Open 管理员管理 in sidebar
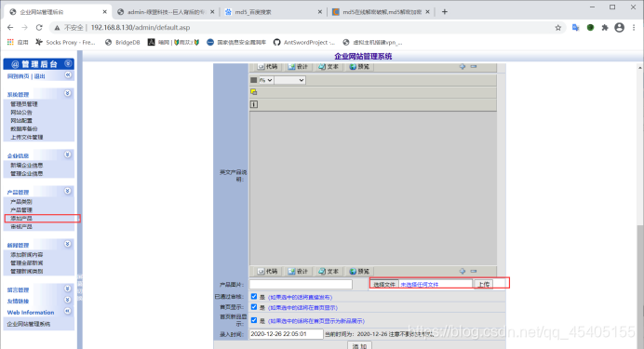 (x=24, y=104)
